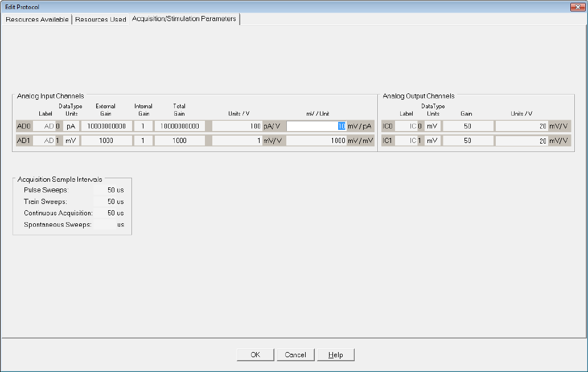The width and height of the screenshot is (588, 372).
Task: Edit the IC1 output Units/V field
Action: point(521,141)
